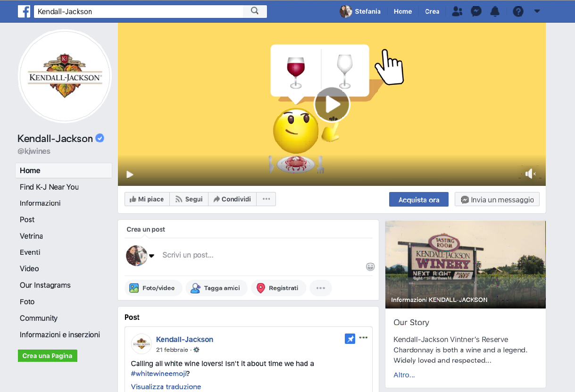Open Messenger from the top bar

(x=476, y=11)
